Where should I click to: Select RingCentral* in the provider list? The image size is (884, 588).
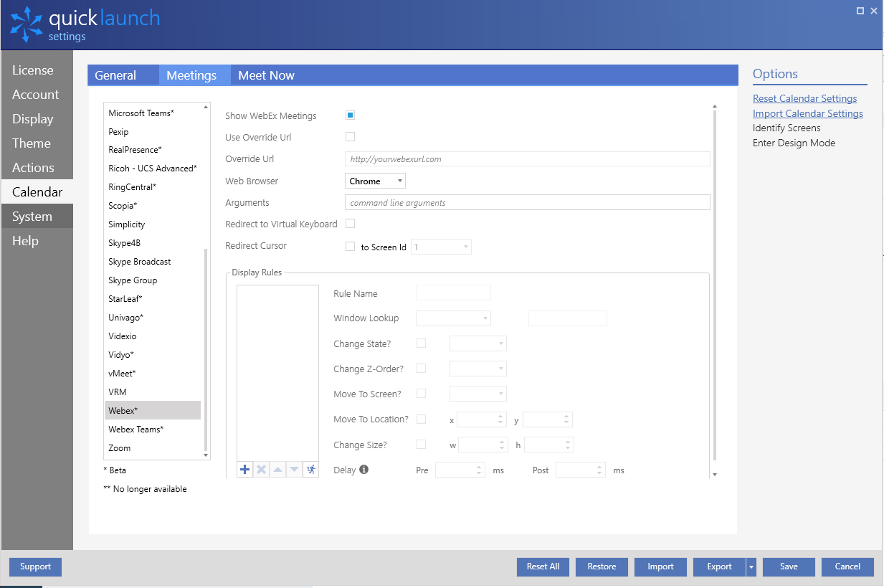click(x=152, y=187)
